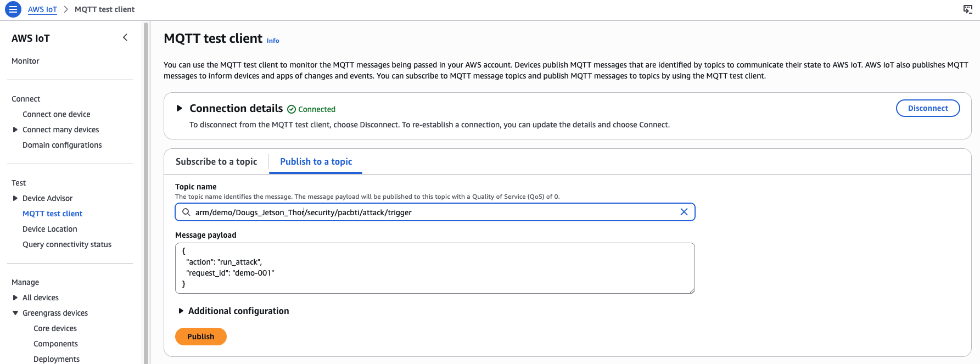Switch to Subscribe to a topic tab
This screenshot has height=364, width=980.
216,161
